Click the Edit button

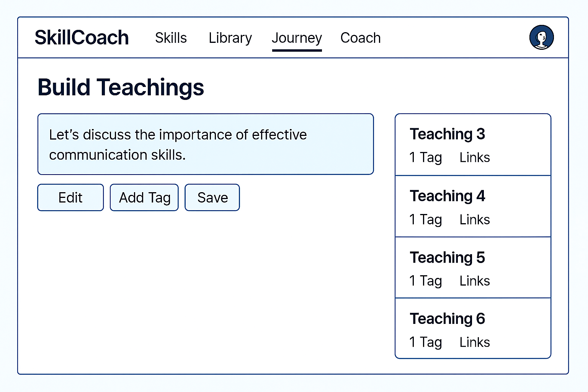70,198
